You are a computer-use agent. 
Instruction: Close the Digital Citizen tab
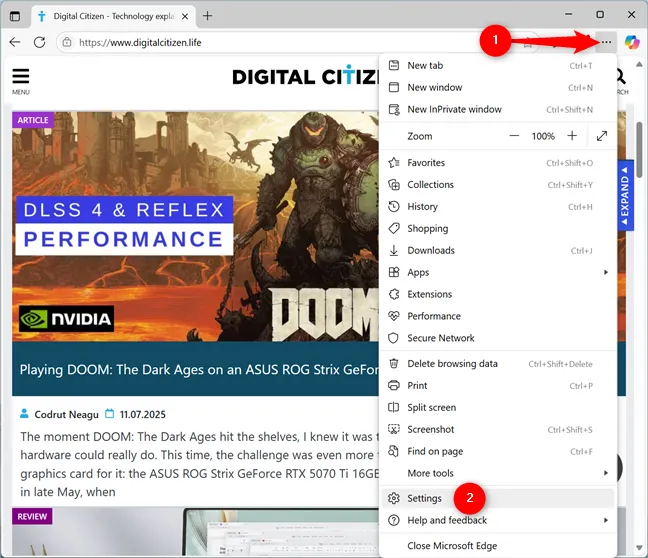click(185, 16)
